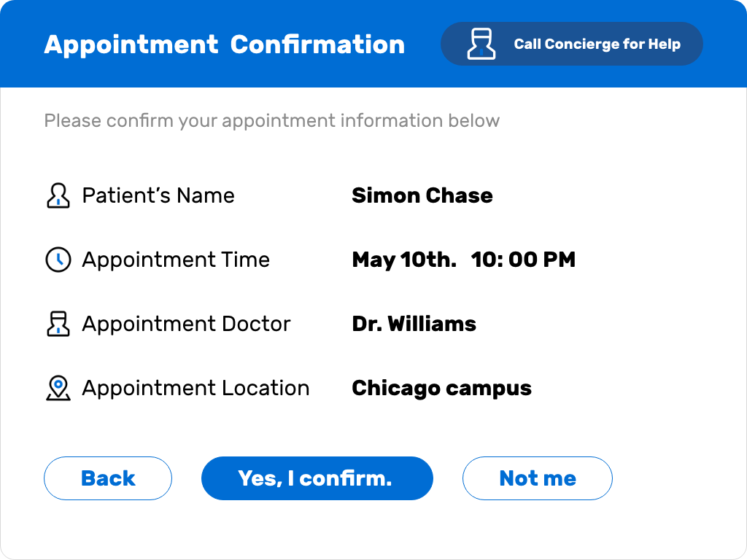This screenshot has height=560, width=747.
Task: Click the time value 10:00 PM
Action: (523, 260)
